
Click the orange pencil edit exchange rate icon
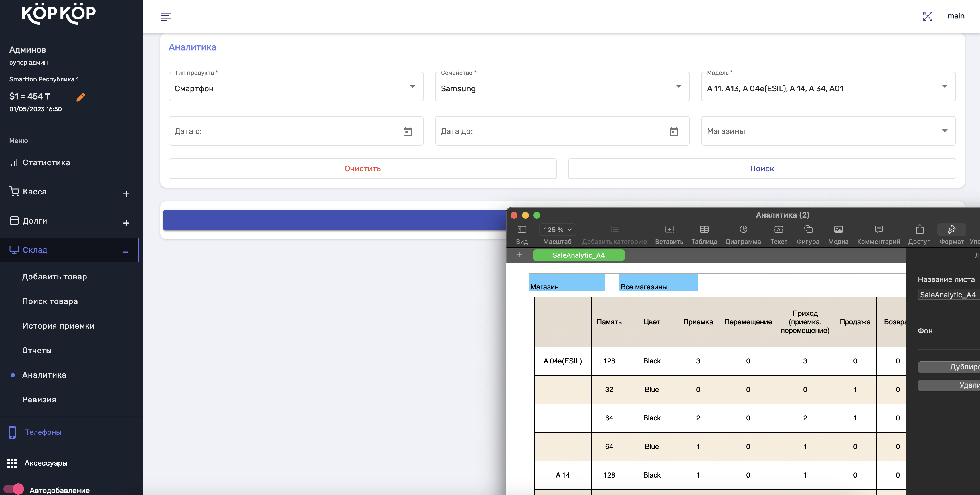click(81, 97)
